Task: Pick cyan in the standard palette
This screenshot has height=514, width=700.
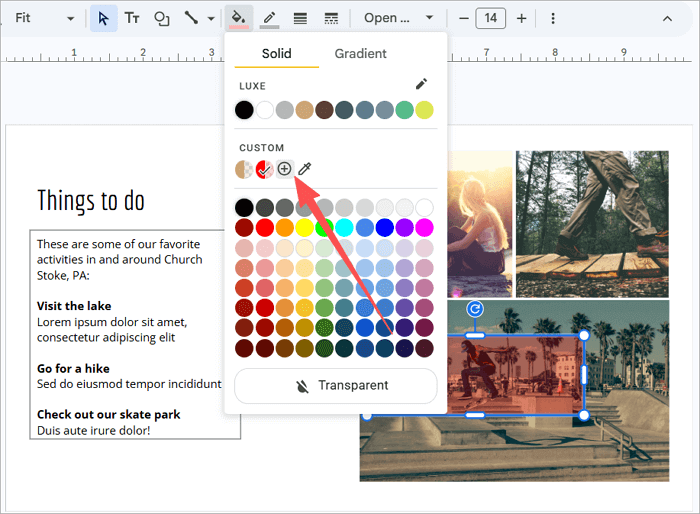Action: [x=344, y=228]
